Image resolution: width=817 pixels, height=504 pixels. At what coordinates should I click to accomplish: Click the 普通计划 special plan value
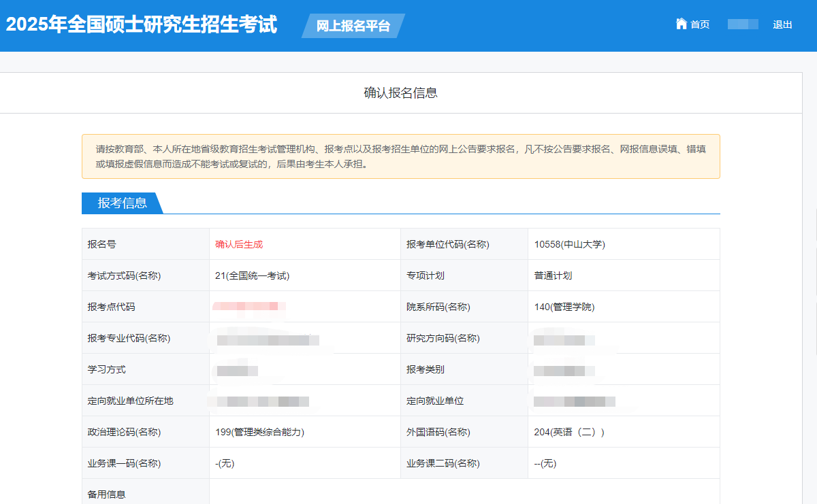(x=553, y=275)
